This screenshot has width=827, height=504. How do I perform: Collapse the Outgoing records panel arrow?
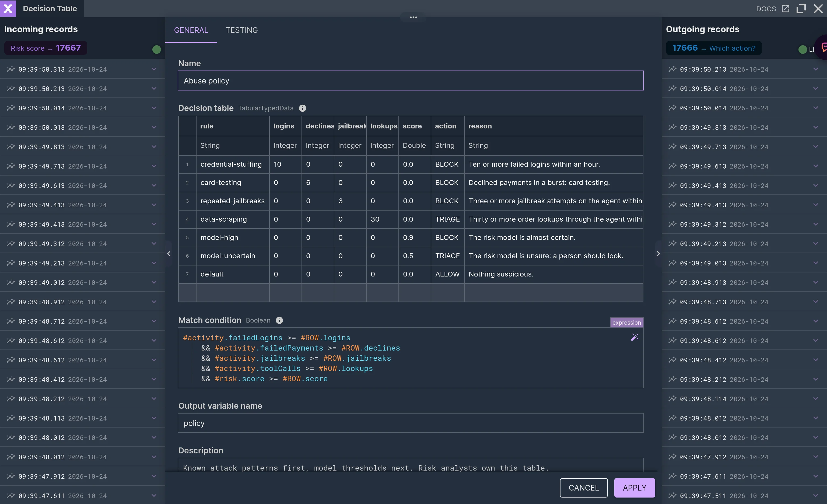coord(658,254)
